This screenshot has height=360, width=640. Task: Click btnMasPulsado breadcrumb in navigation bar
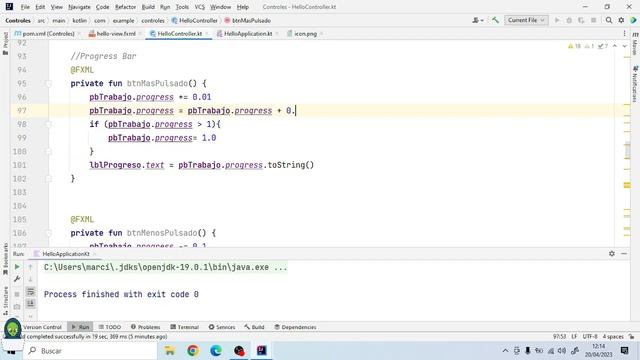click(x=247, y=20)
